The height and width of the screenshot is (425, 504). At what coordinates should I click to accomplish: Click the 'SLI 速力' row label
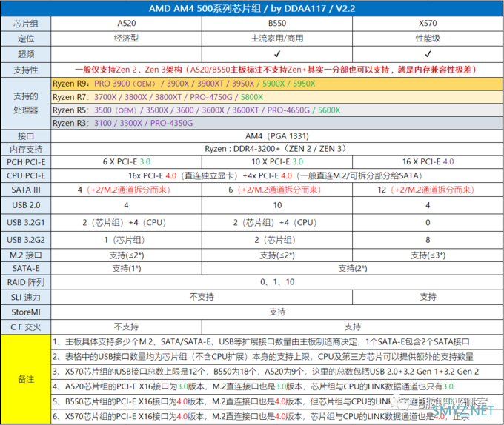(26, 298)
